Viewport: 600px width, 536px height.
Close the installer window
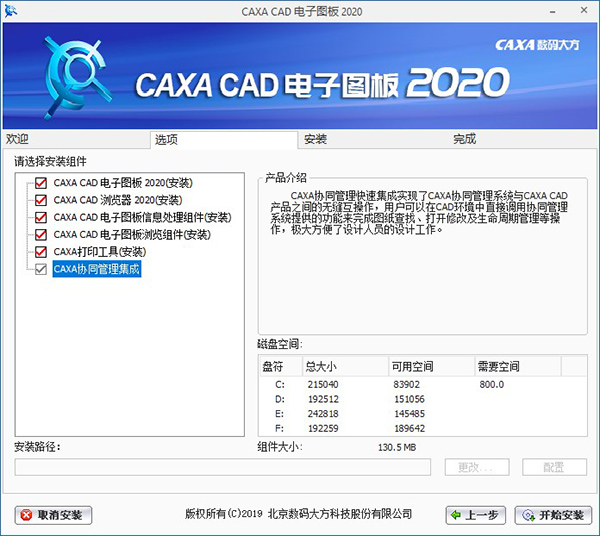coord(584,11)
